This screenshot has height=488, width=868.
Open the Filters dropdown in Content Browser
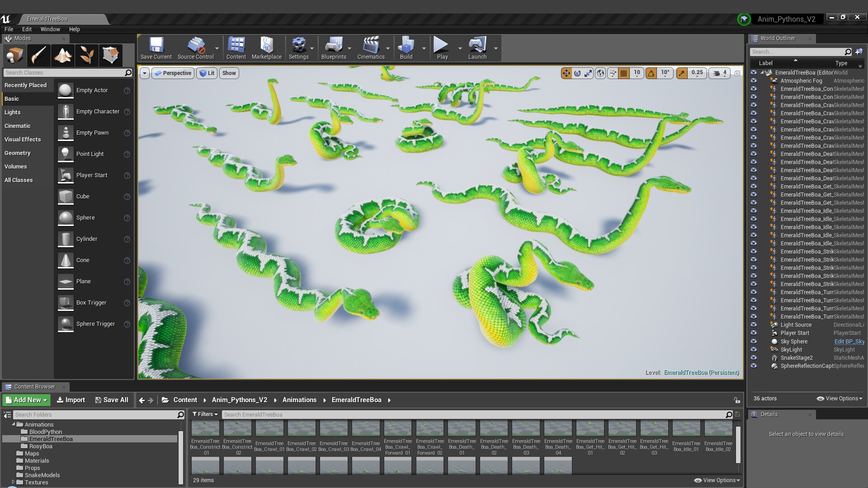[205, 414]
